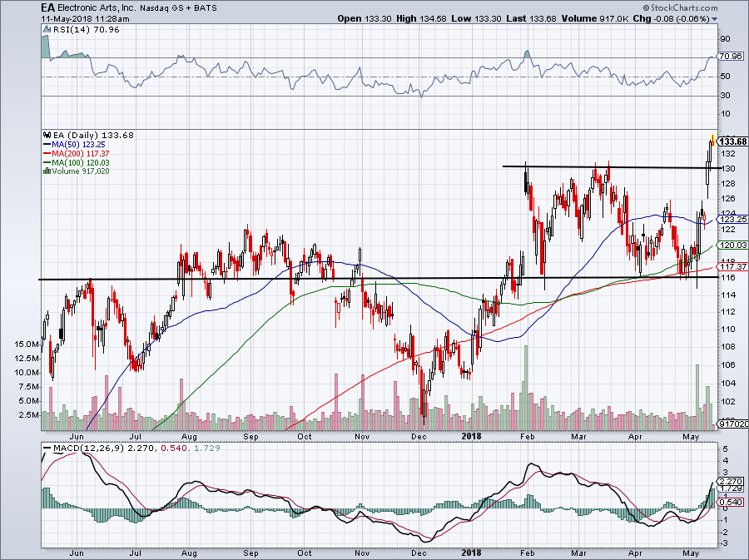Click the 'Volume 917,020' legend text

pos(81,171)
